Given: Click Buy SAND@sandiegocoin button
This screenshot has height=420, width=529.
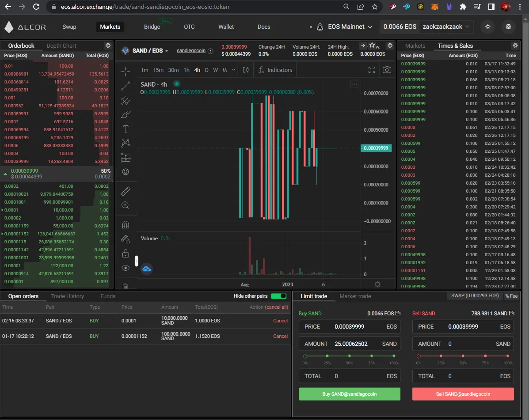Looking at the screenshot, I should pos(350,394).
